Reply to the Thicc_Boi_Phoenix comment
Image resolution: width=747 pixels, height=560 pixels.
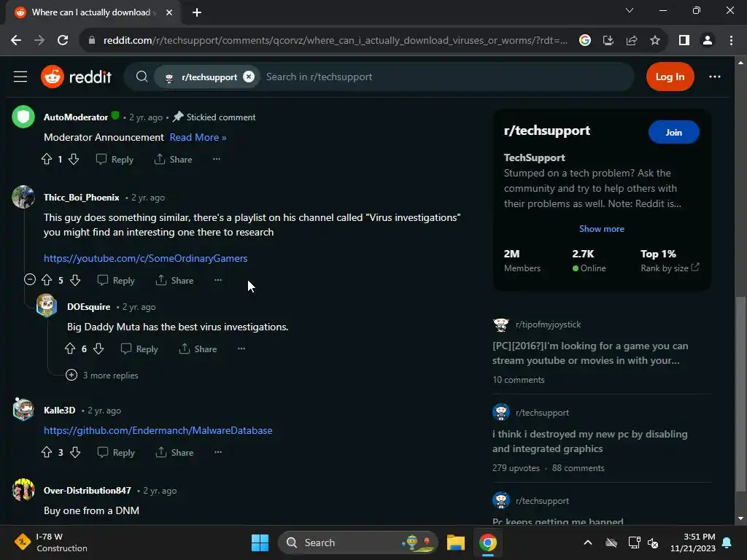click(116, 280)
